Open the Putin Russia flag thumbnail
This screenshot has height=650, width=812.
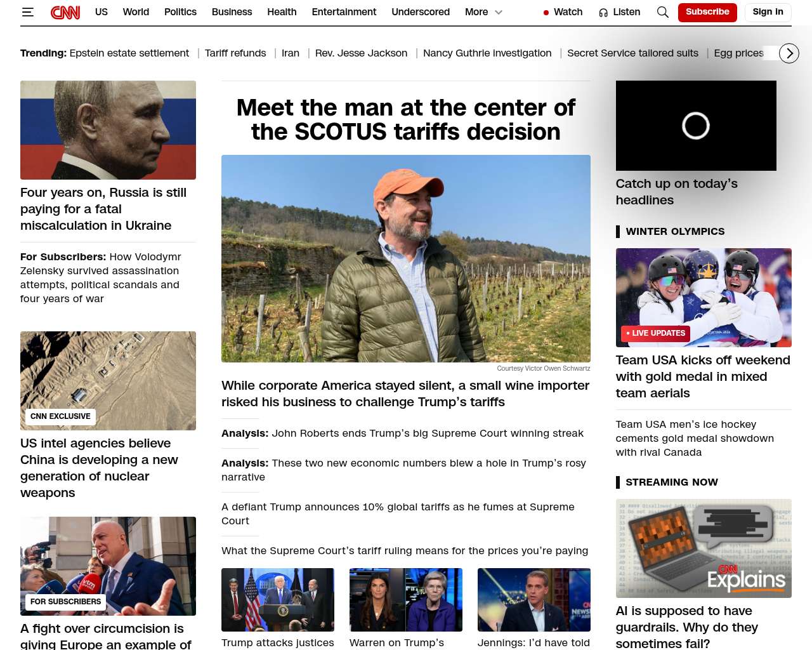108,130
